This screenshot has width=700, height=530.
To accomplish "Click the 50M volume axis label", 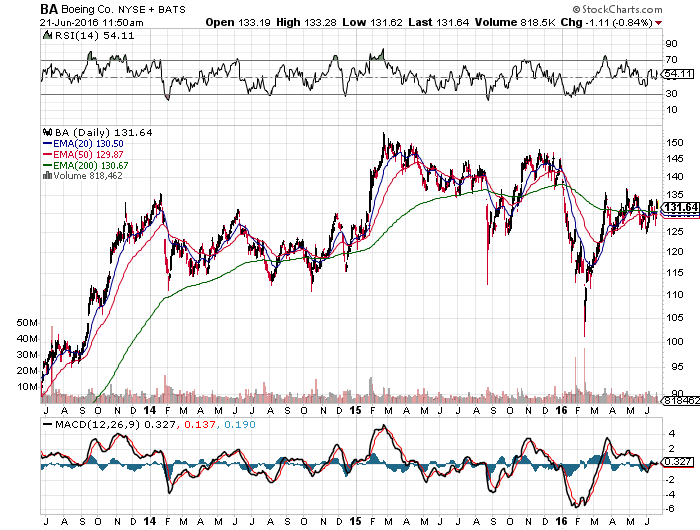I will [27, 322].
